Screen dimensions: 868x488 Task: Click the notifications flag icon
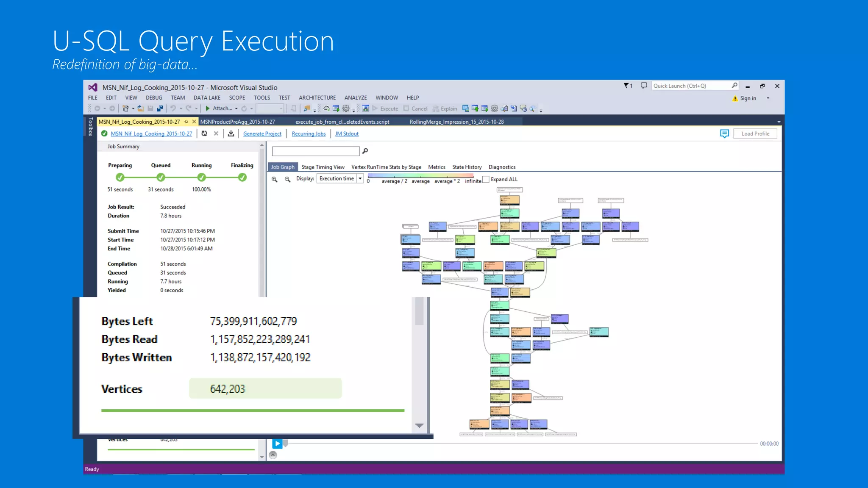tap(627, 86)
